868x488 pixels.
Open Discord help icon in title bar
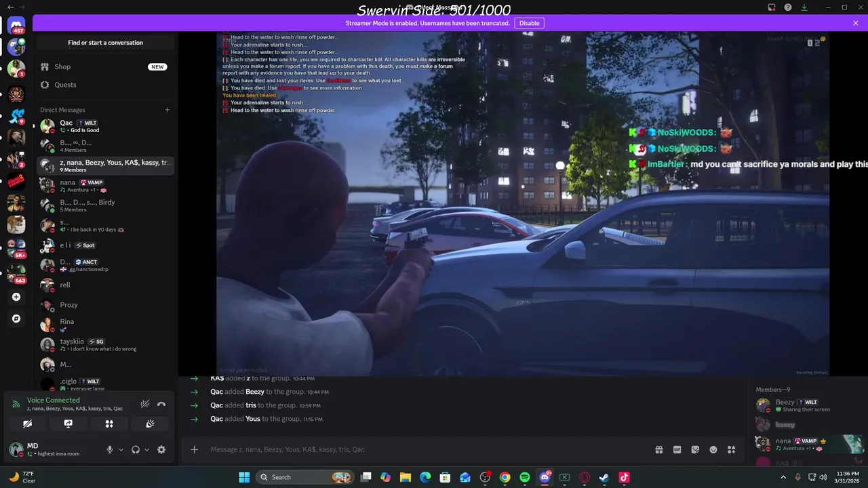pos(788,7)
